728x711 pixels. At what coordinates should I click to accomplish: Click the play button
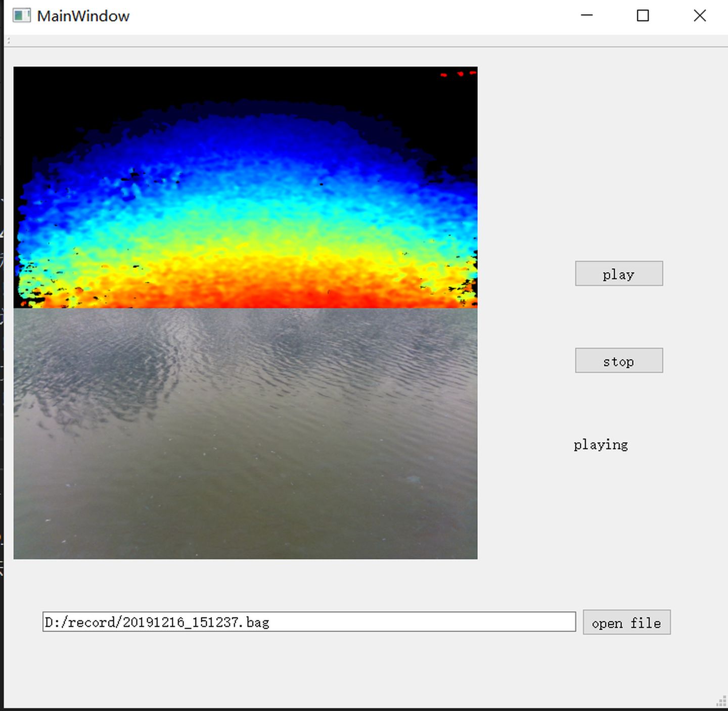[619, 273]
